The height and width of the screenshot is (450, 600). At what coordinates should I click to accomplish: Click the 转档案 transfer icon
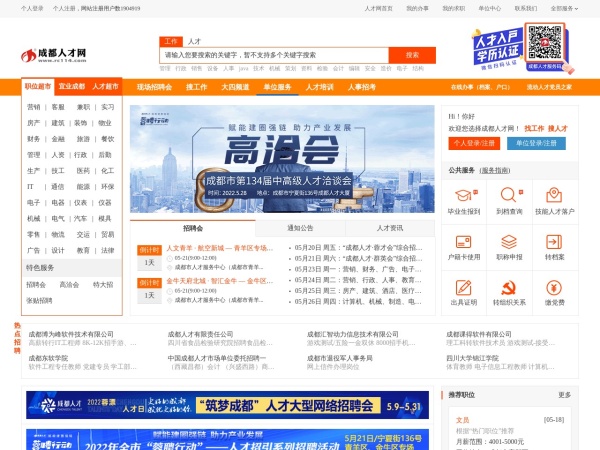pyautogui.click(x=554, y=240)
